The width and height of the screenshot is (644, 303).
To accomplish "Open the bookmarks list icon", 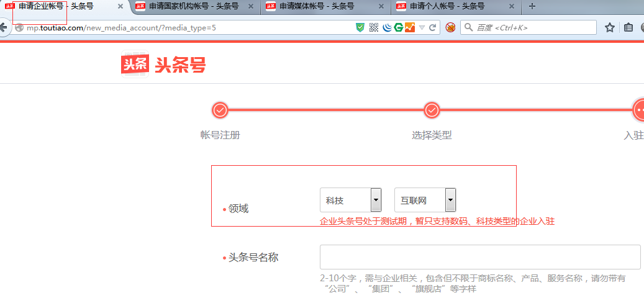I will tap(628, 27).
